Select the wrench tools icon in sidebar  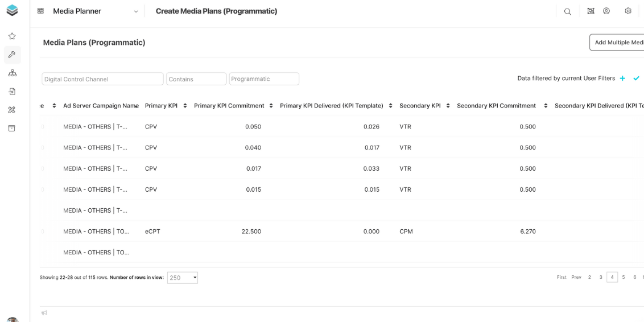point(12,55)
